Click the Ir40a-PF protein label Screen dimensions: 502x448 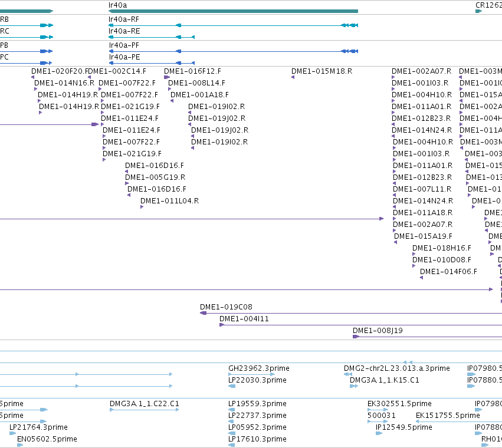(124, 45)
